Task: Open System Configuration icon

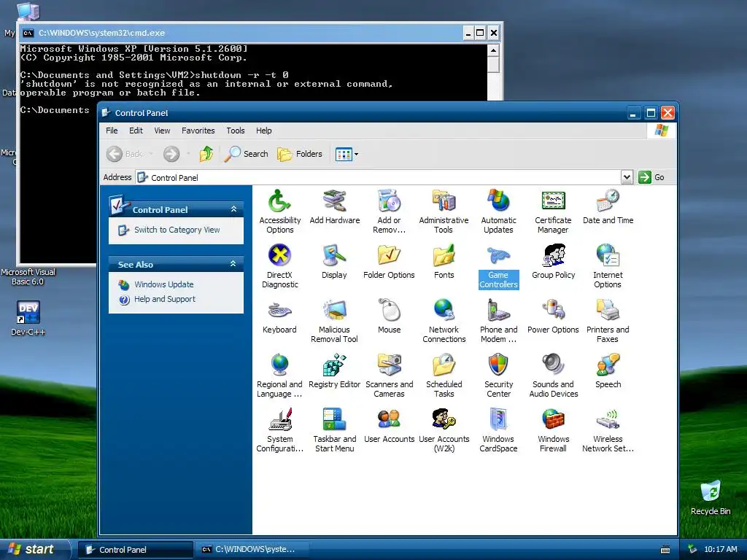Action: (279, 430)
